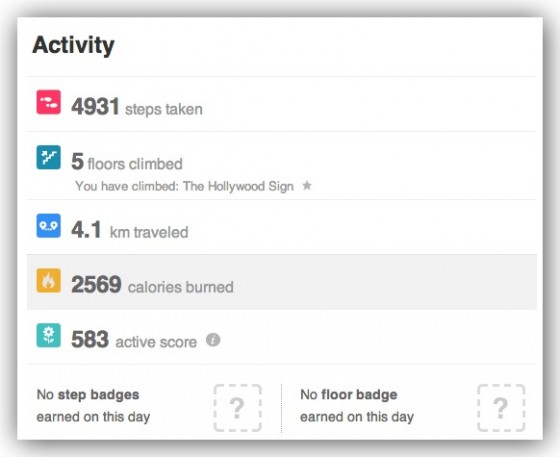Image resolution: width=560 pixels, height=457 pixels.
Task: Select the 5 floors climbed entry
Action: click(127, 162)
